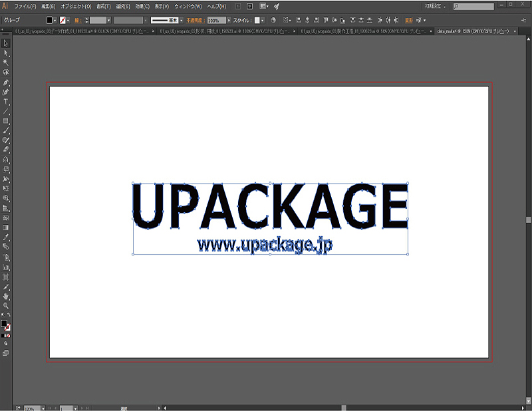Image resolution: width=532 pixels, height=411 pixels.
Task: Select the Magic Wand tool
Action: (5, 63)
